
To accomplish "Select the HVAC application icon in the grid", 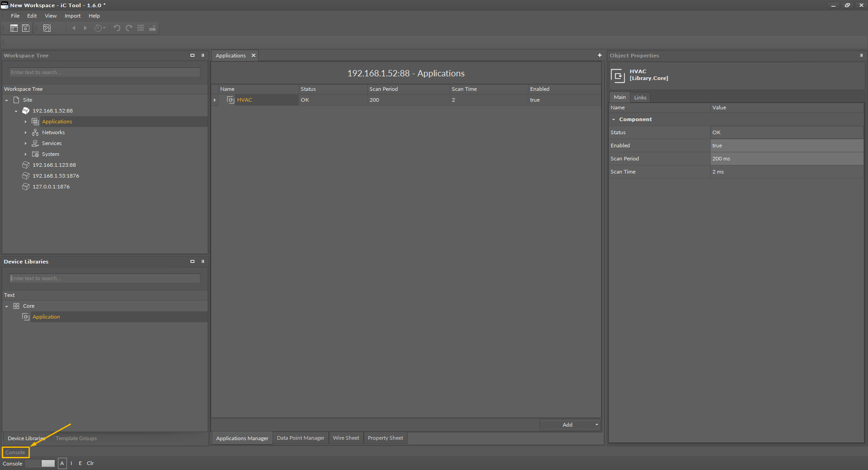I will click(x=231, y=100).
